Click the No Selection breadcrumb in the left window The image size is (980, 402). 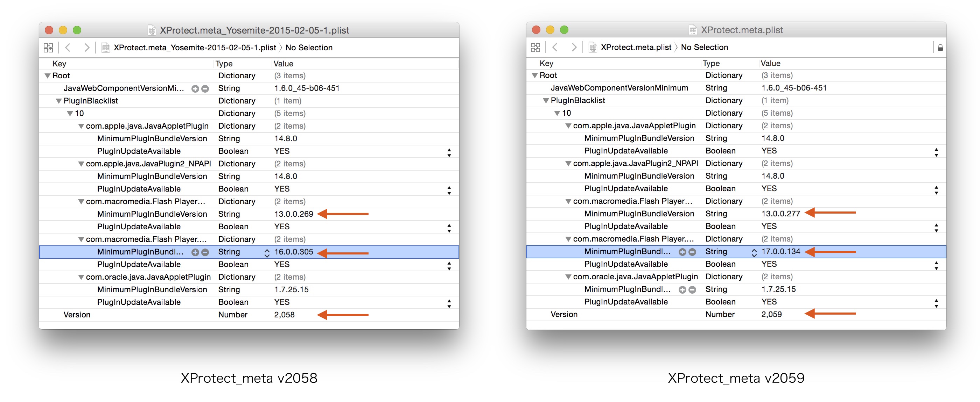[309, 48]
